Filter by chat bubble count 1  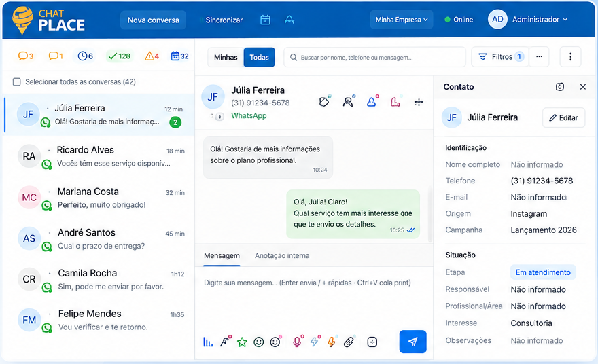pyautogui.click(x=56, y=56)
